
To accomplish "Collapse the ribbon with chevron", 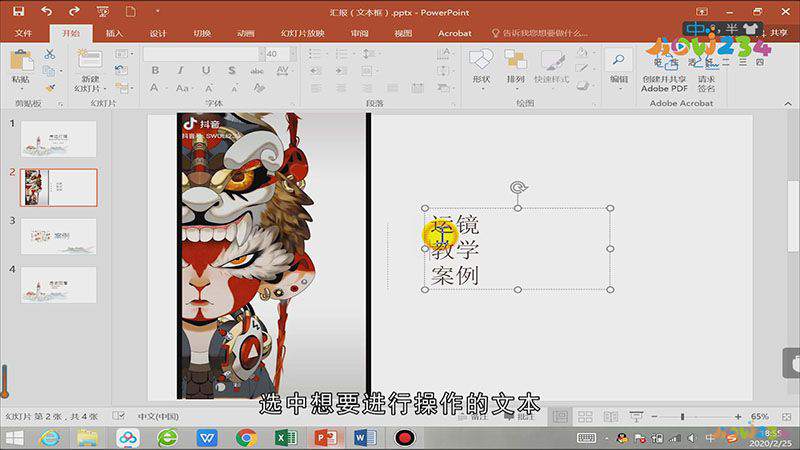I will (788, 104).
